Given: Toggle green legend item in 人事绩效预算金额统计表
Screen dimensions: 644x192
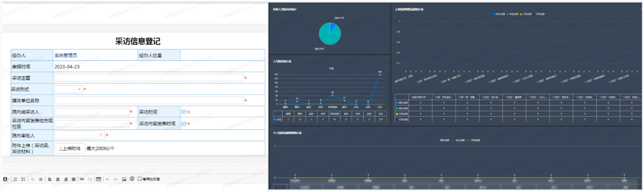Looking at the screenshot, I should (513, 14).
